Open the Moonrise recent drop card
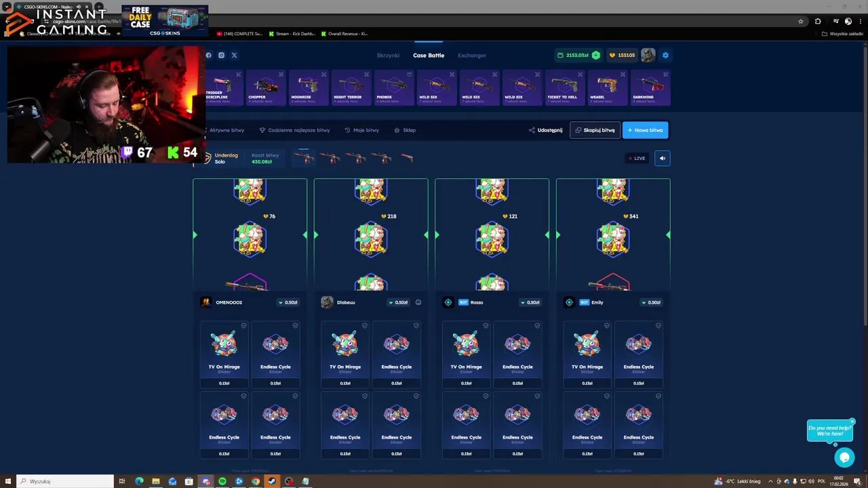Viewport: 868px width, 488px height. (x=309, y=88)
